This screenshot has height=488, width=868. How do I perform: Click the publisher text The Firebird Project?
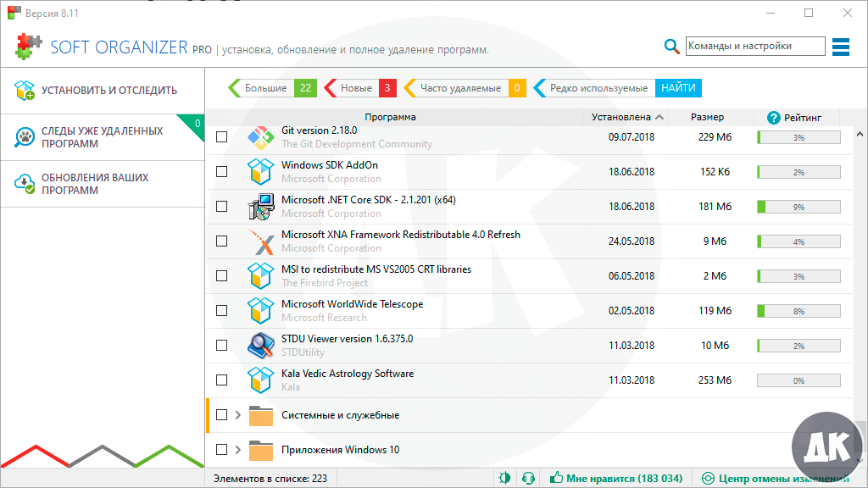(325, 283)
